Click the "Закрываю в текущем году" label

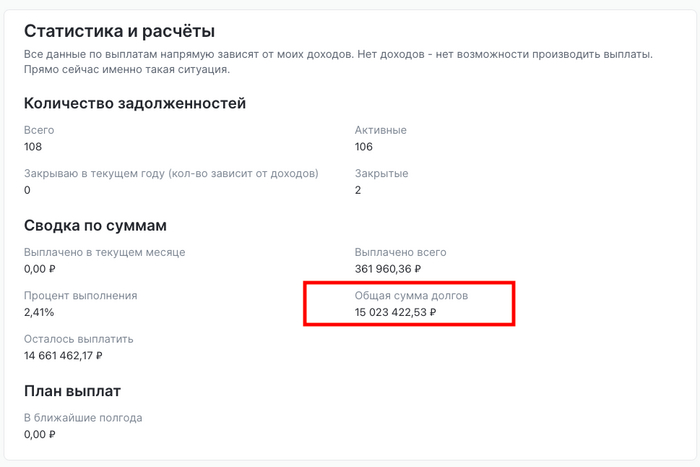tap(171, 174)
